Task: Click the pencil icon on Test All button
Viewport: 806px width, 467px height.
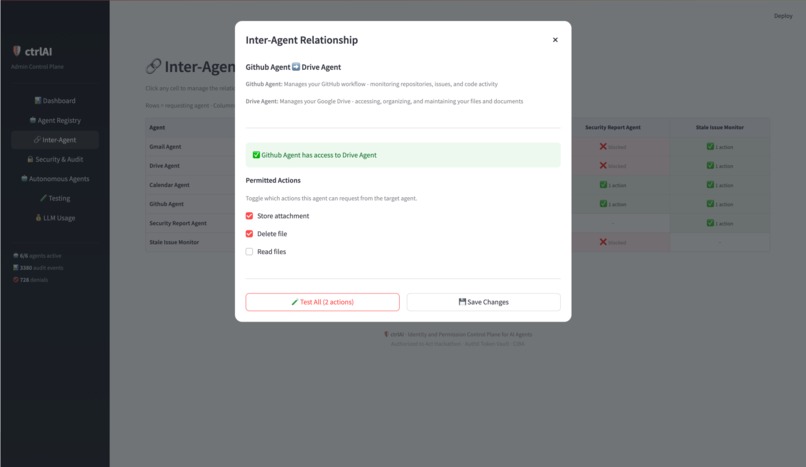Action: tap(295, 302)
